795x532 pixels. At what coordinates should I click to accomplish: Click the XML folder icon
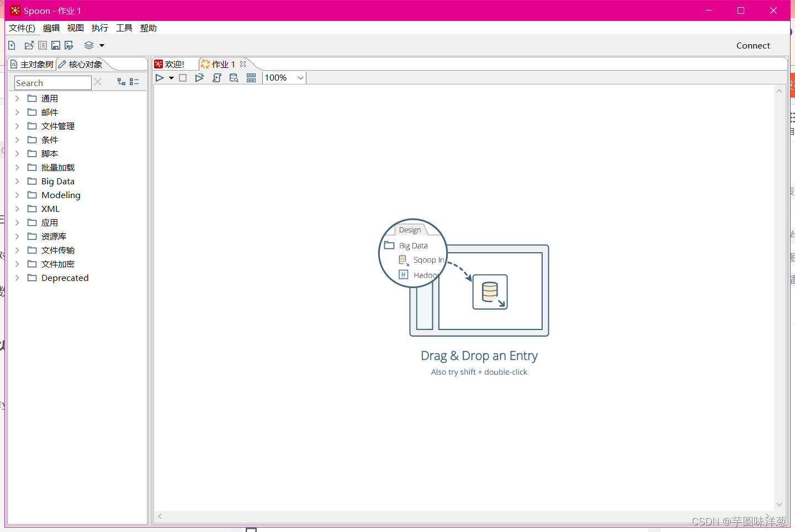(x=32, y=209)
